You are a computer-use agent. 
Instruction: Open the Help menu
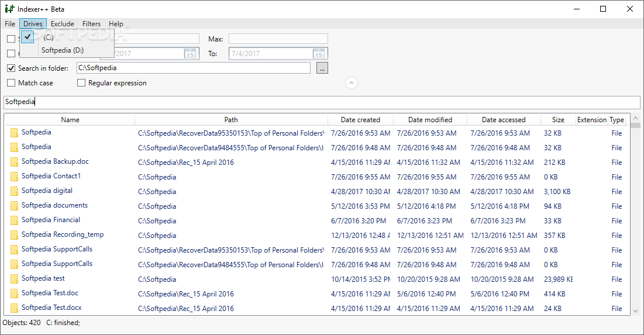tap(116, 24)
